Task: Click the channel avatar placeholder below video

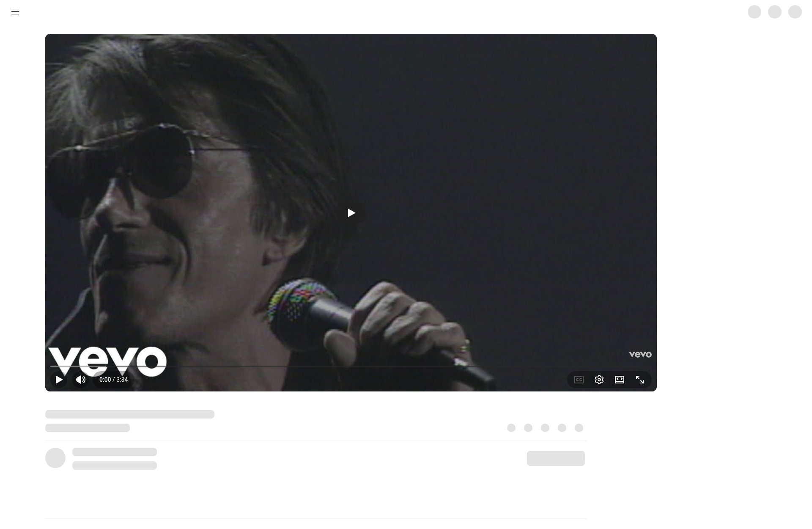Action: (55, 458)
